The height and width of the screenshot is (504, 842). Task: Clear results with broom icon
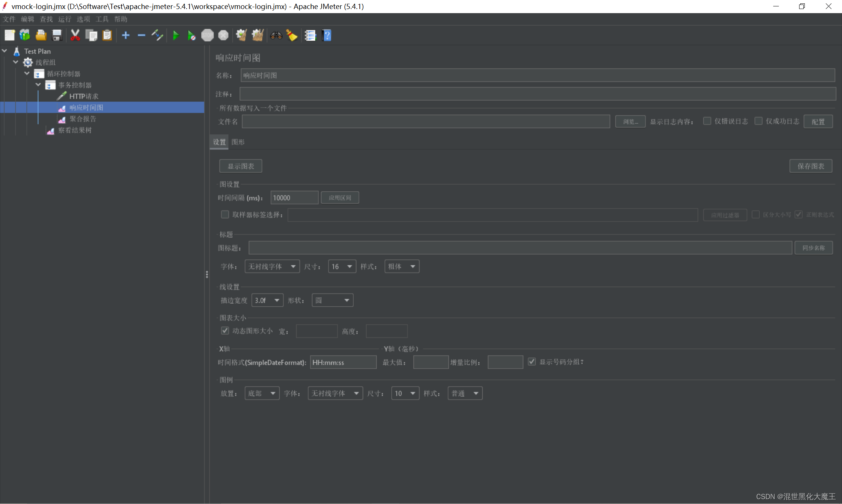[x=241, y=35]
